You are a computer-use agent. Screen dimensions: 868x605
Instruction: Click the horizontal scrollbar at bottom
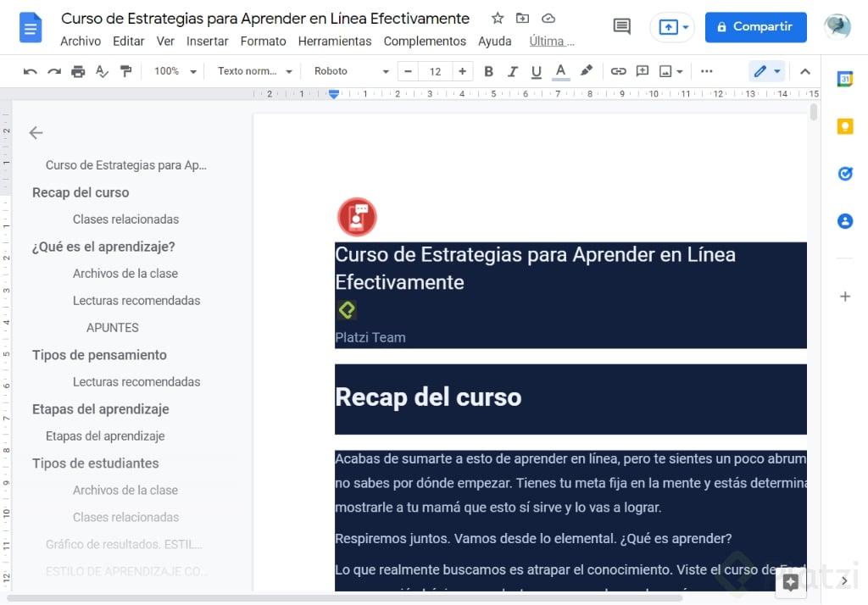(344, 598)
